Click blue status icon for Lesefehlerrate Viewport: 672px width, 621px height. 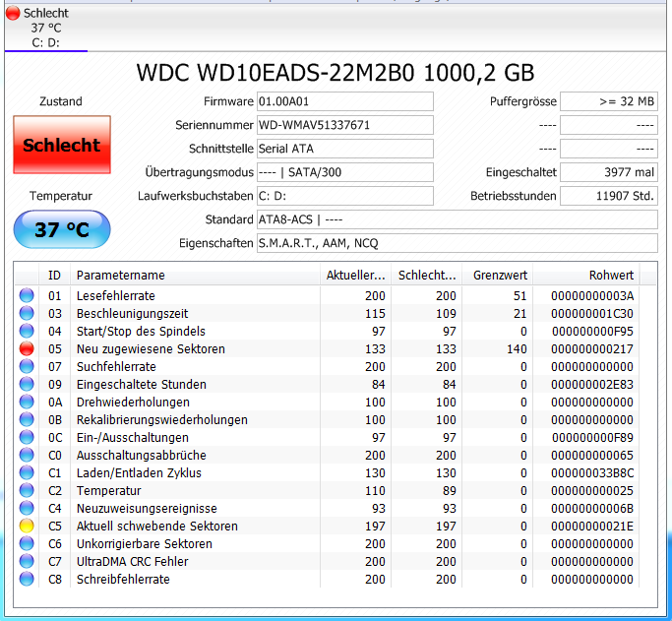27,295
